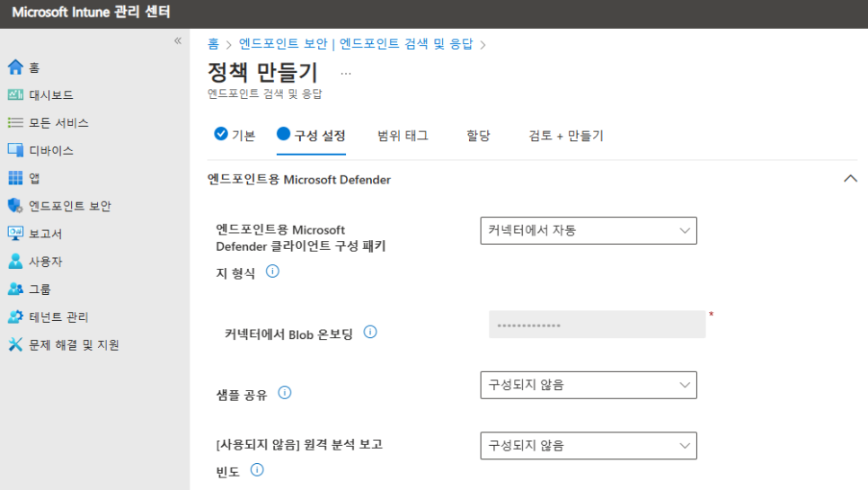
Task: Open 보고서 in sidebar
Action: (x=46, y=233)
